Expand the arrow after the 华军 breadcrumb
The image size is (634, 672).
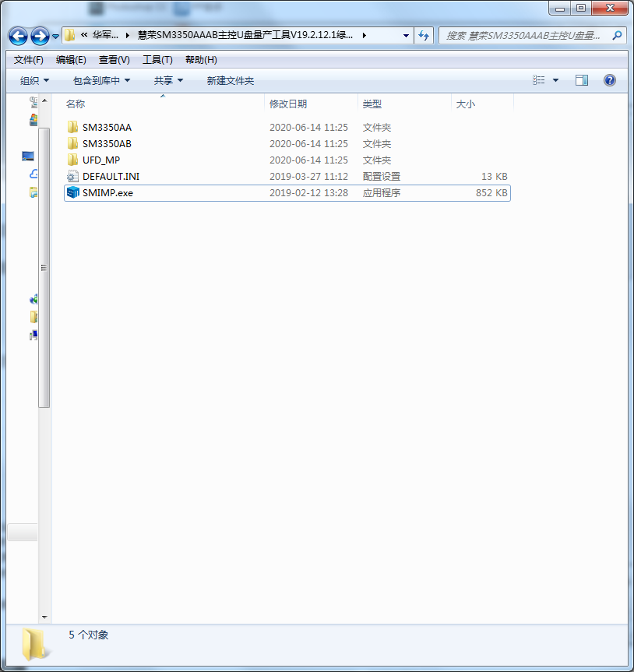pos(127,36)
